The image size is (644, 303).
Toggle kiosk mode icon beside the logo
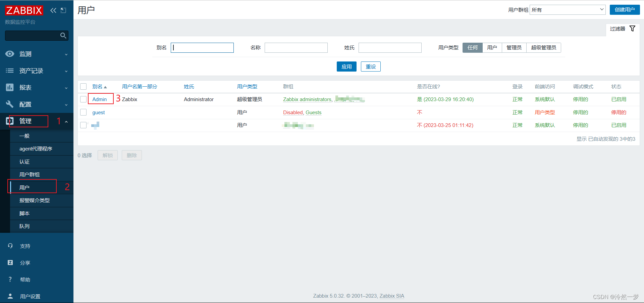tap(63, 10)
